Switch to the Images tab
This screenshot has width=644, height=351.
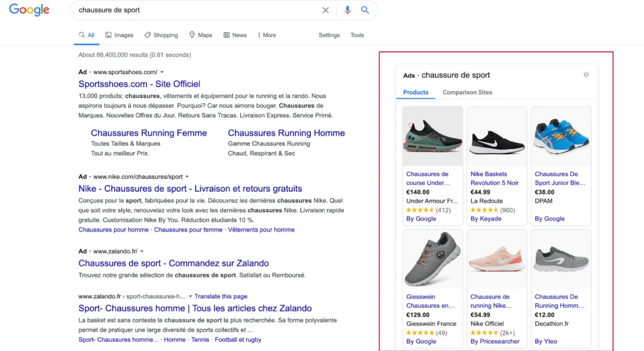(x=119, y=35)
